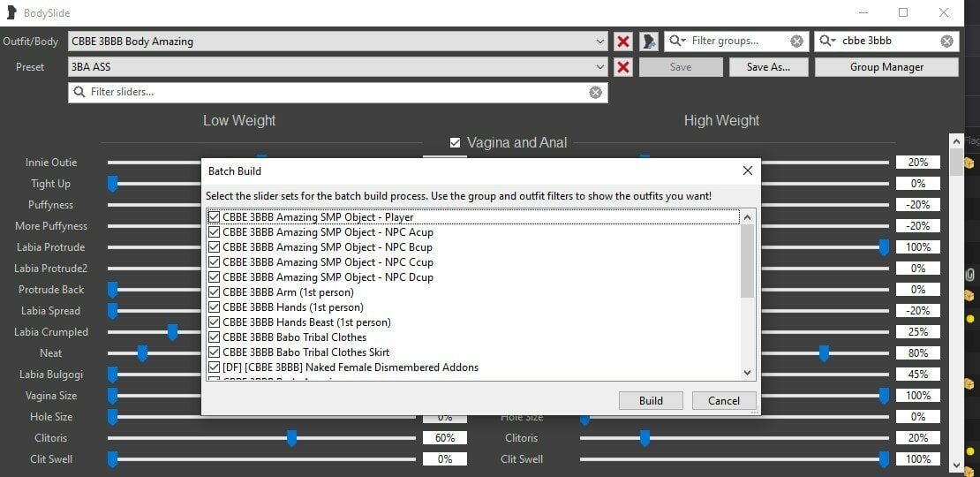Screen dimensions: 980x477
Task: Click Low Weight Tight Up slider handle
Action: [112, 183]
